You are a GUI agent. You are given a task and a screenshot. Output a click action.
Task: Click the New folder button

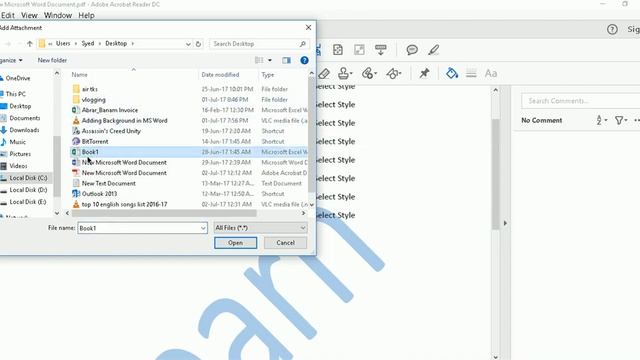click(x=52, y=60)
